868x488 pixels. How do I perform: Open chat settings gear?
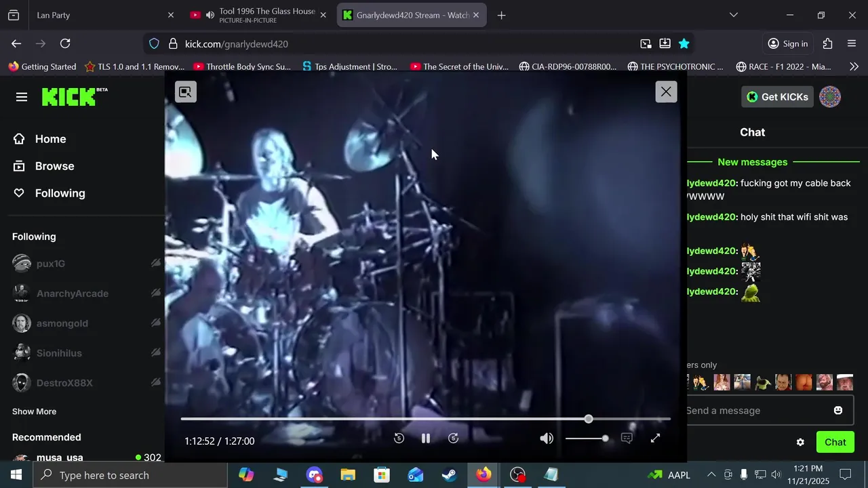point(800,442)
